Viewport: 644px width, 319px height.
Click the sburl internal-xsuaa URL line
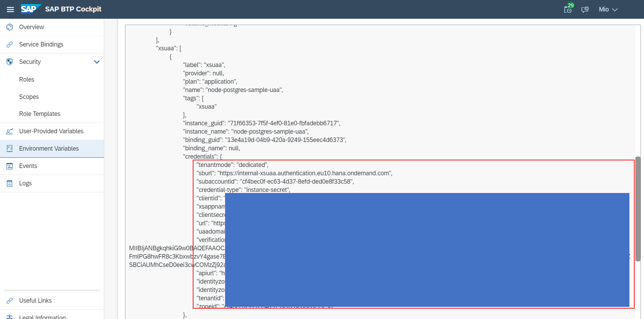(x=295, y=173)
